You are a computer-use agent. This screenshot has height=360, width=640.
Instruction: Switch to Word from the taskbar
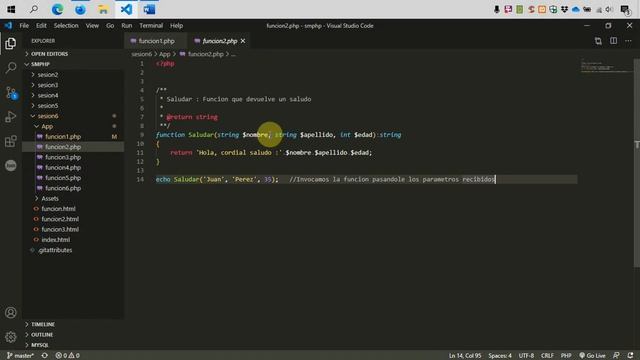pyautogui.click(x=149, y=9)
